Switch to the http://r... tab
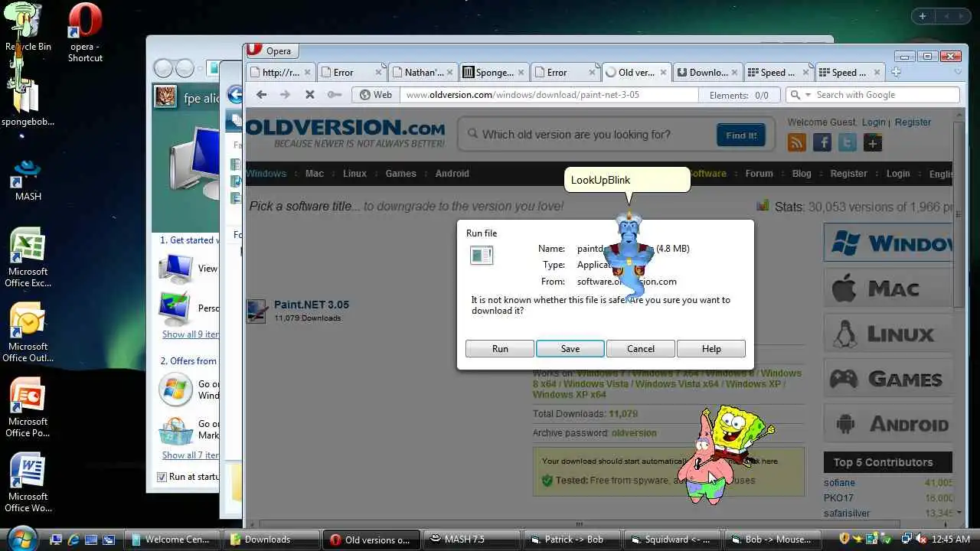980x551 pixels. pyautogui.click(x=280, y=73)
